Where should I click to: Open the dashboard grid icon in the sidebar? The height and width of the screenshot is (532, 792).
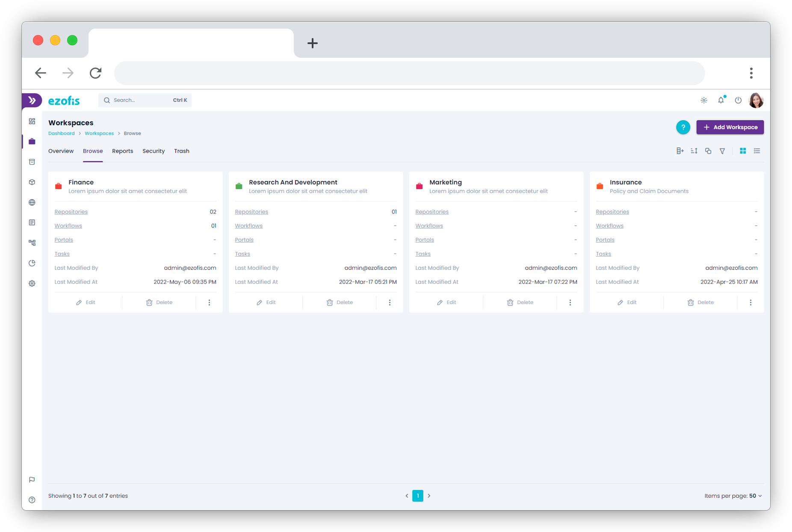32,121
